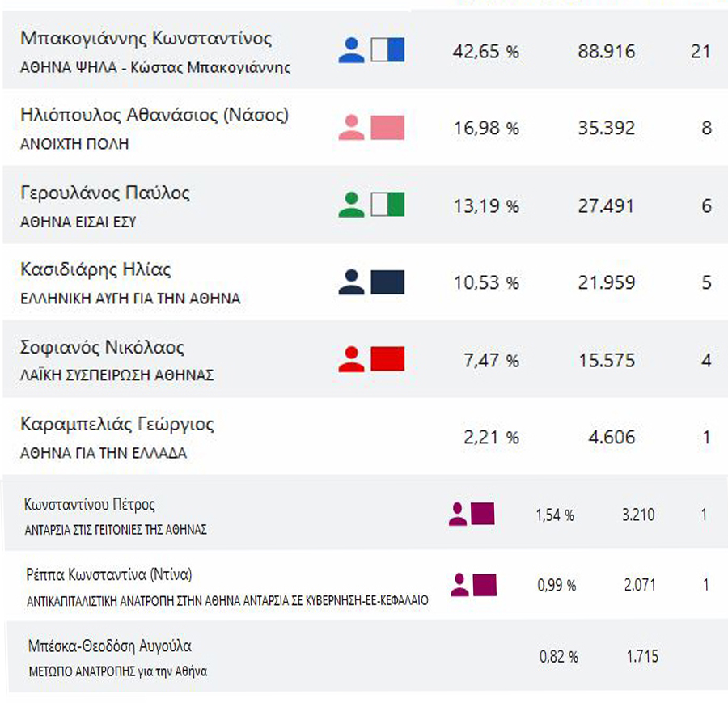The image size is (728, 703).
Task: Click the red person icon beside Σοφιανός
Action: click(351, 358)
